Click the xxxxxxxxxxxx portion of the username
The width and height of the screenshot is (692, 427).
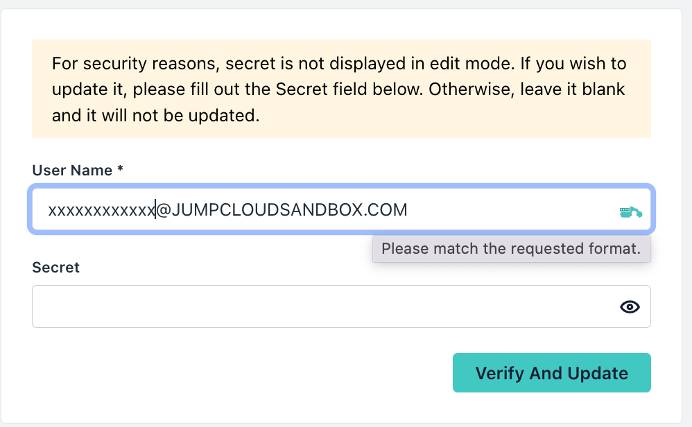coord(100,210)
